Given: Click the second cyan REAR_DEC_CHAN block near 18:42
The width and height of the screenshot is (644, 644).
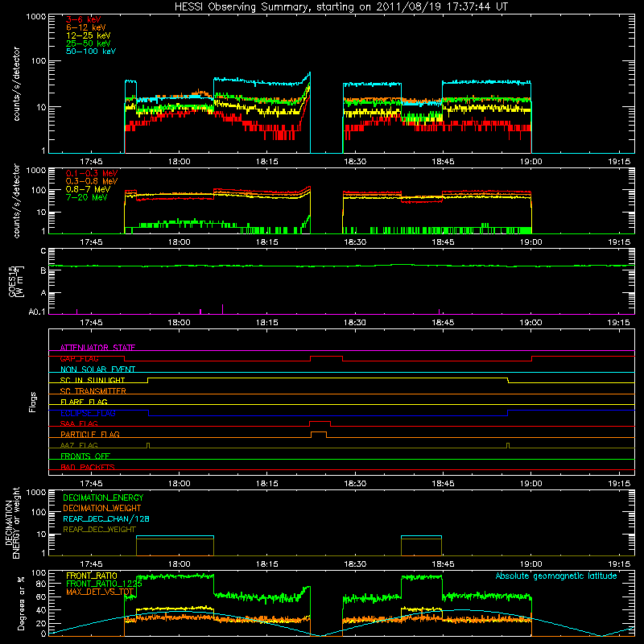Looking at the screenshot, I should tap(421, 536).
